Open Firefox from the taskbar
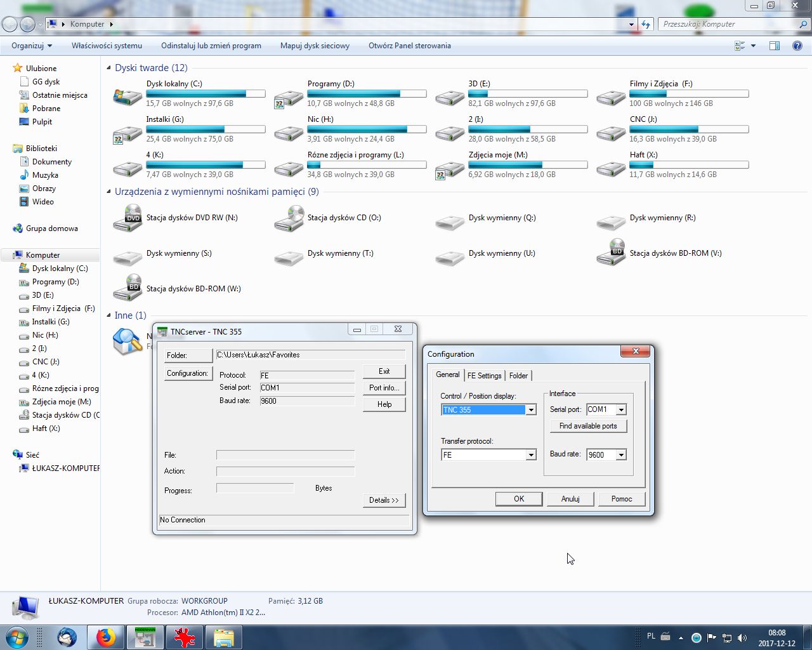Image resolution: width=812 pixels, height=650 pixels. 106,637
